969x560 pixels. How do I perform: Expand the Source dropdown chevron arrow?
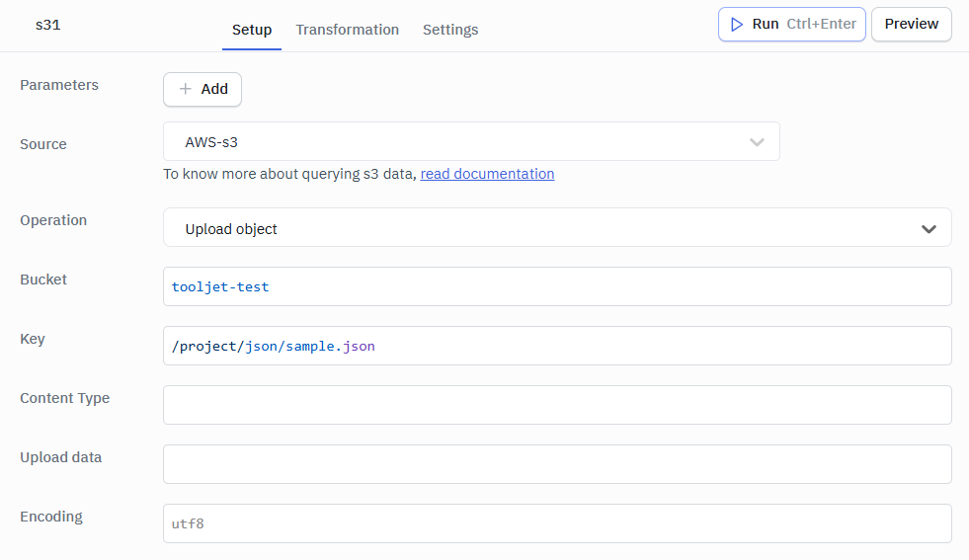[757, 142]
